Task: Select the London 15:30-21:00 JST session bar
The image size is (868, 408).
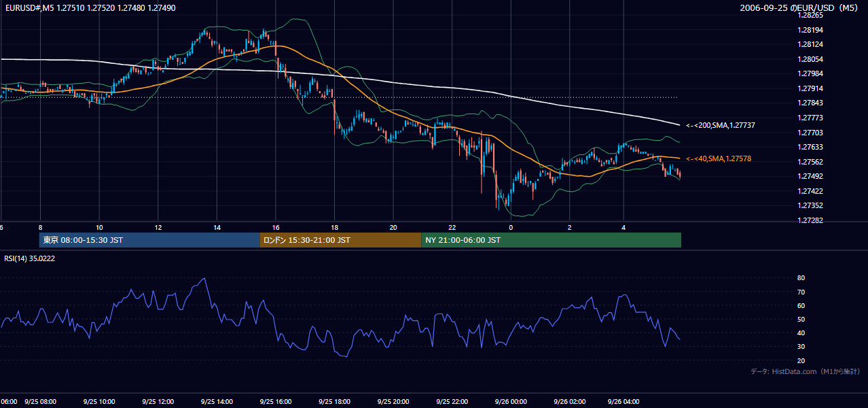Action: 340,240
